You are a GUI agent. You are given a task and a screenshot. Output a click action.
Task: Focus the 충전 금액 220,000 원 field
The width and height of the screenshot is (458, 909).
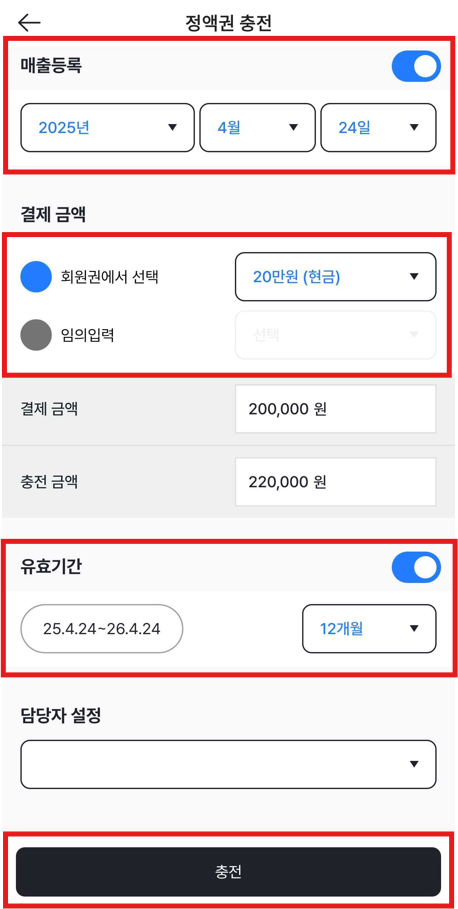coord(335,482)
